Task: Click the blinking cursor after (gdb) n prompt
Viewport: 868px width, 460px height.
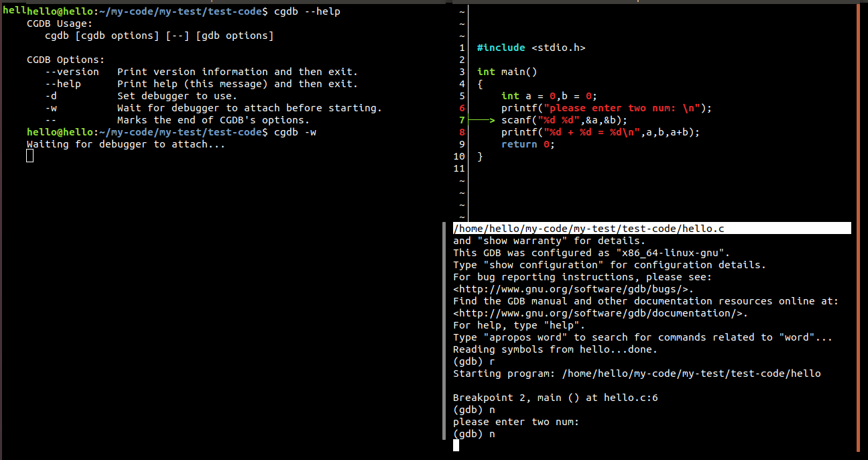Action: coord(456,445)
